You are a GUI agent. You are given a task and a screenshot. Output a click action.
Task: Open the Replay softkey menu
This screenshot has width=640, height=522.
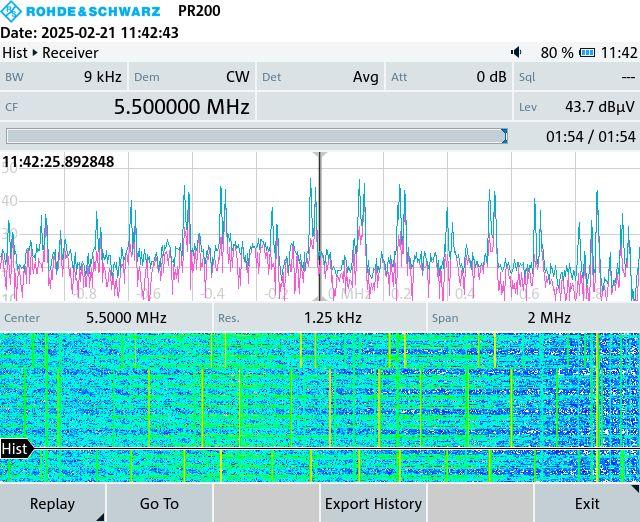53,503
